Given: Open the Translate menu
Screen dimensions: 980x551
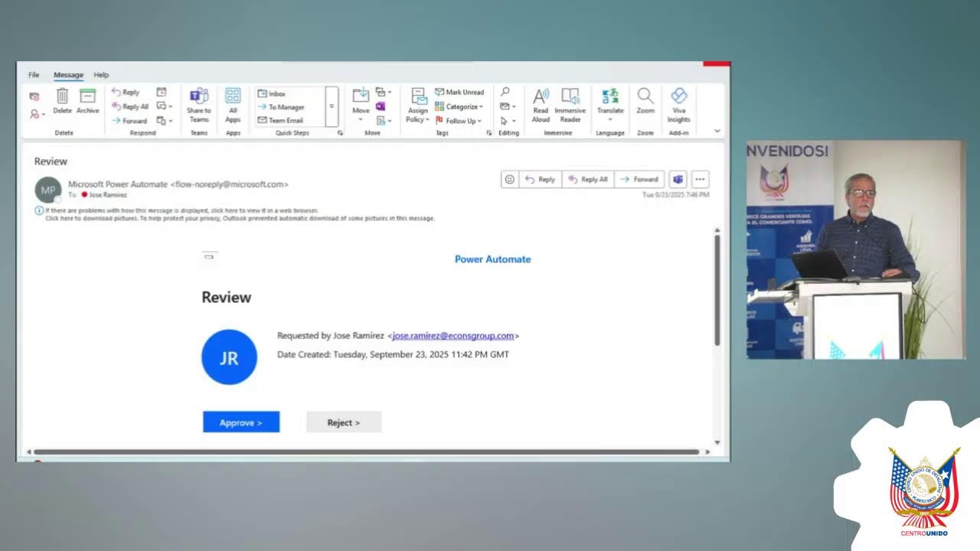Looking at the screenshot, I should click(x=610, y=105).
